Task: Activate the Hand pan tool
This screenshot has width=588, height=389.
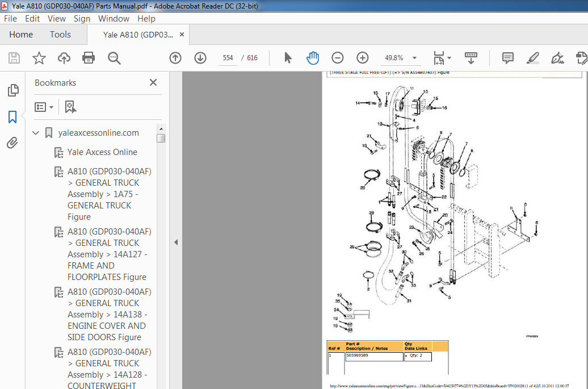Action: 313,58
